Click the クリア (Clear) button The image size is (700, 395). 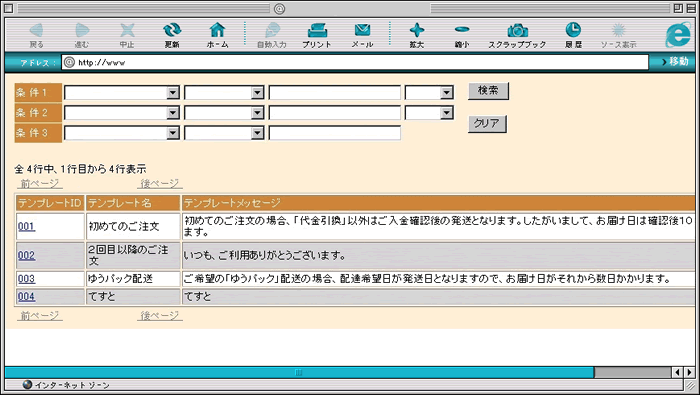487,124
